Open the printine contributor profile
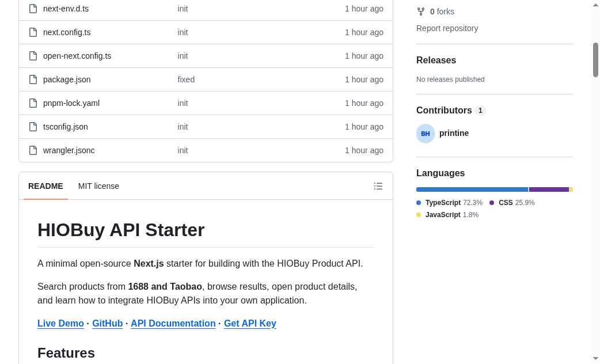The width and height of the screenshot is (600, 364). click(x=454, y=133)
